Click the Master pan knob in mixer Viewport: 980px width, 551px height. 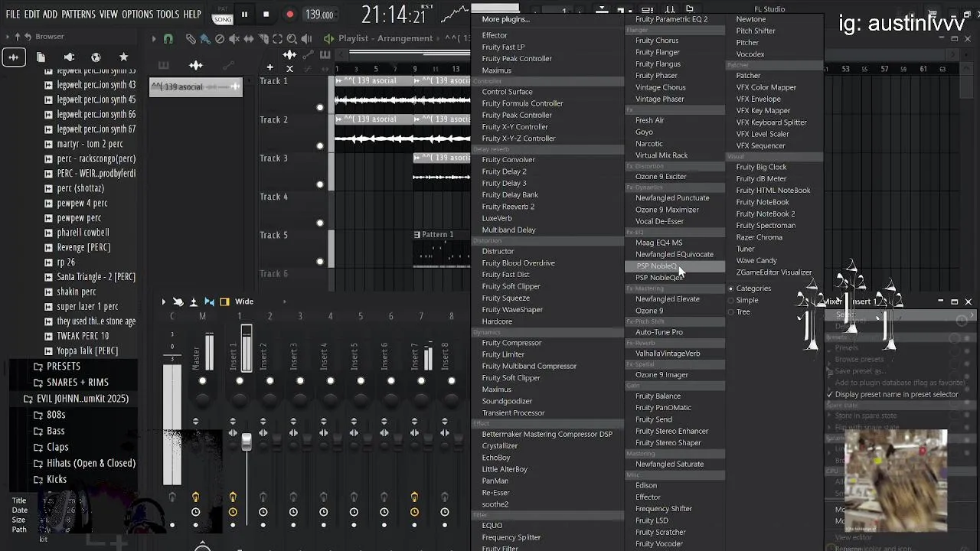click(202, 399)
